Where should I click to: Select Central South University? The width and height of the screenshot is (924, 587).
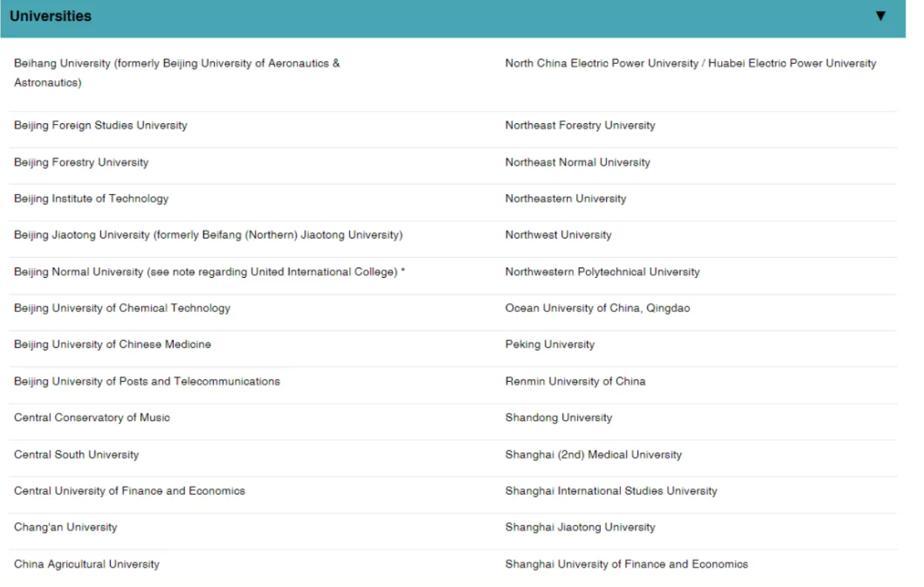click(77, 455)
